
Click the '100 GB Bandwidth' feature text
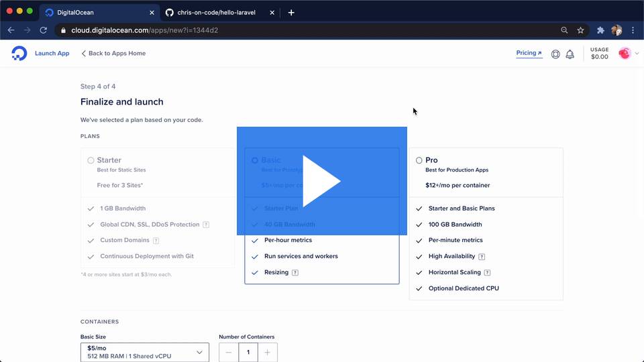point(455,225)
